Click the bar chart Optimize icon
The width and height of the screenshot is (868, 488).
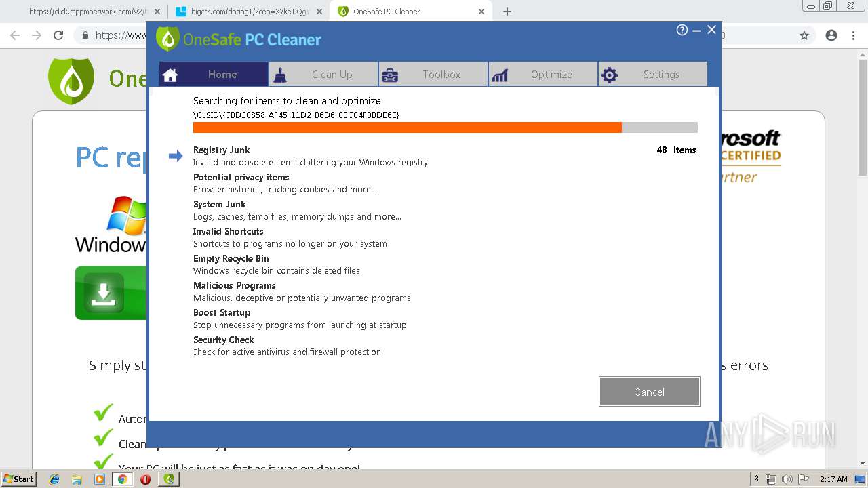coord(500,75)
